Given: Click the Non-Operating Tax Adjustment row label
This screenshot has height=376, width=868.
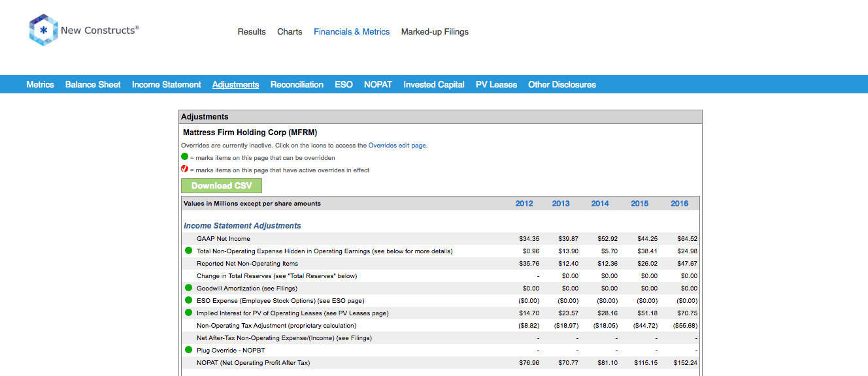Looking at the screenshot, I should tap(276, 325).
